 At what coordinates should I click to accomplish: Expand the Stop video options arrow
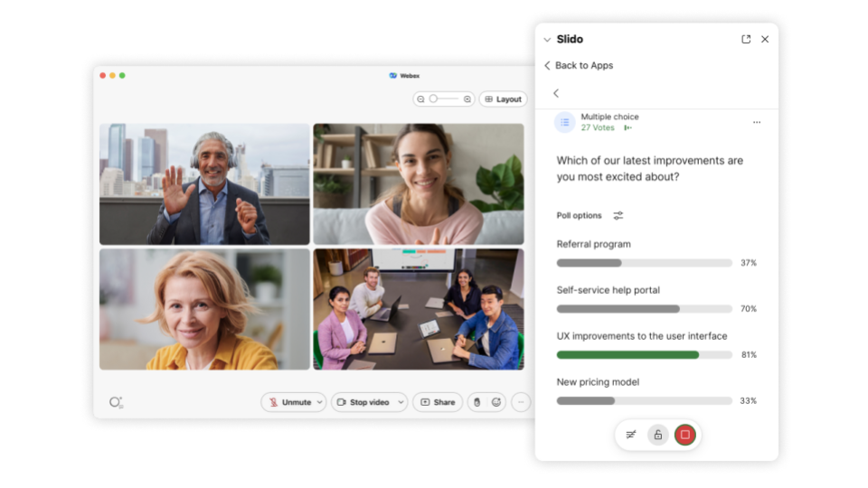401,402
